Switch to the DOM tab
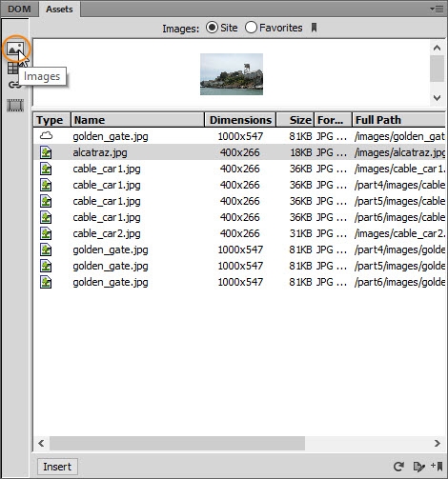 [19, 9]
